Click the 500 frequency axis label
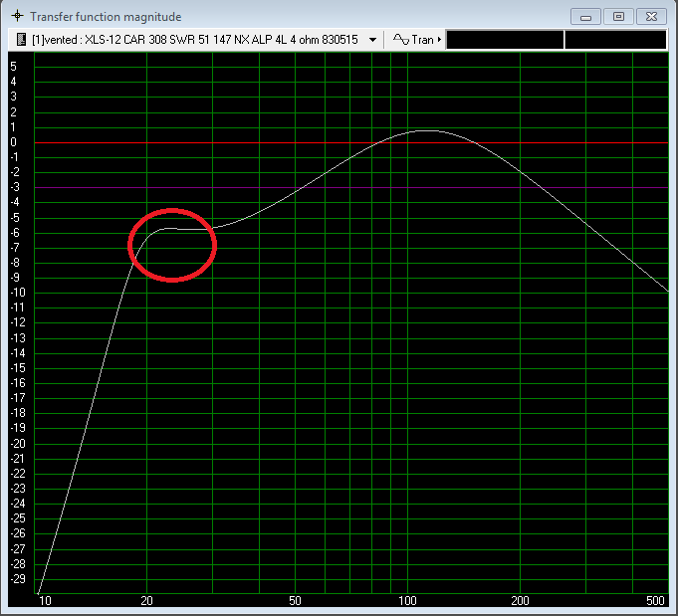The height and width of the screenshot is (616, 678). coord(655,600)
